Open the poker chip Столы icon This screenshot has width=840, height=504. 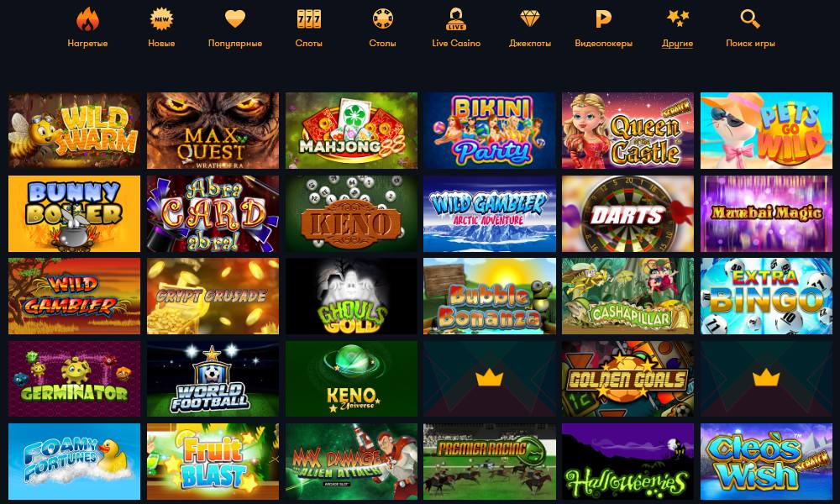pyautogui.click(x=382, y=19)
